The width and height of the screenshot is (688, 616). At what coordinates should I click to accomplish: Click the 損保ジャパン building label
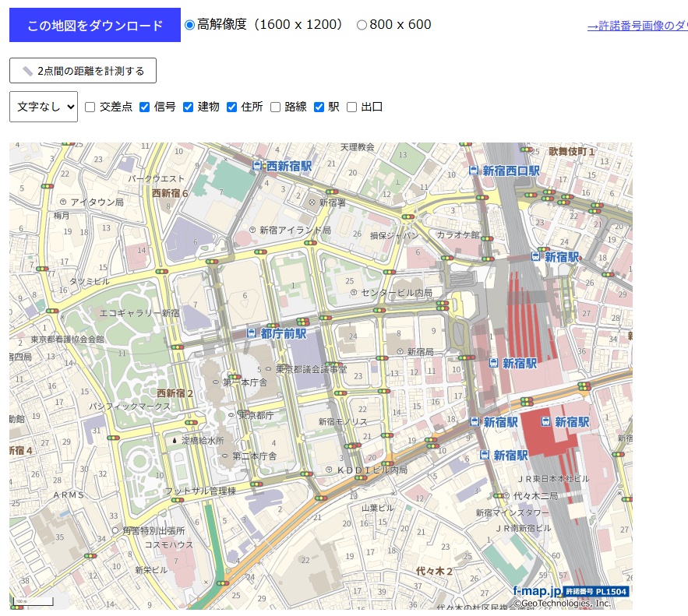tap(394, 235)
